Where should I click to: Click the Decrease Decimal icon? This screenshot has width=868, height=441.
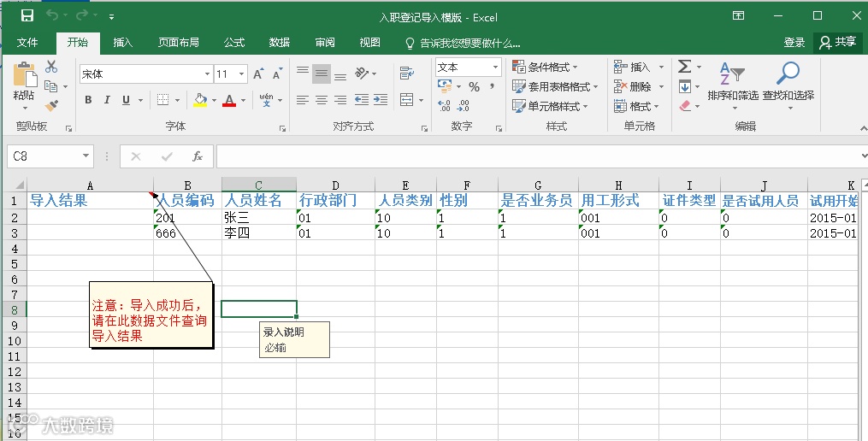pyautogui.click(x=464, y=106)
